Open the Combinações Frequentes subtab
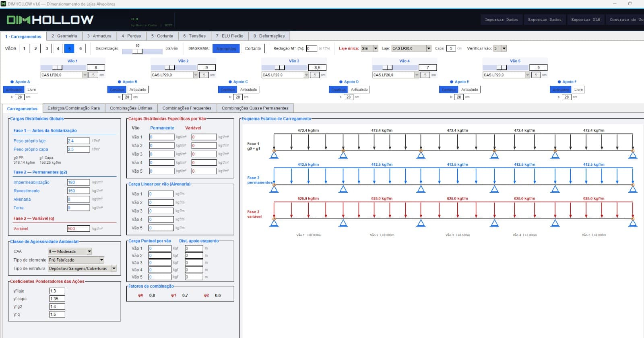The height and width of the screenshot is (338, 644). (187, 108)
